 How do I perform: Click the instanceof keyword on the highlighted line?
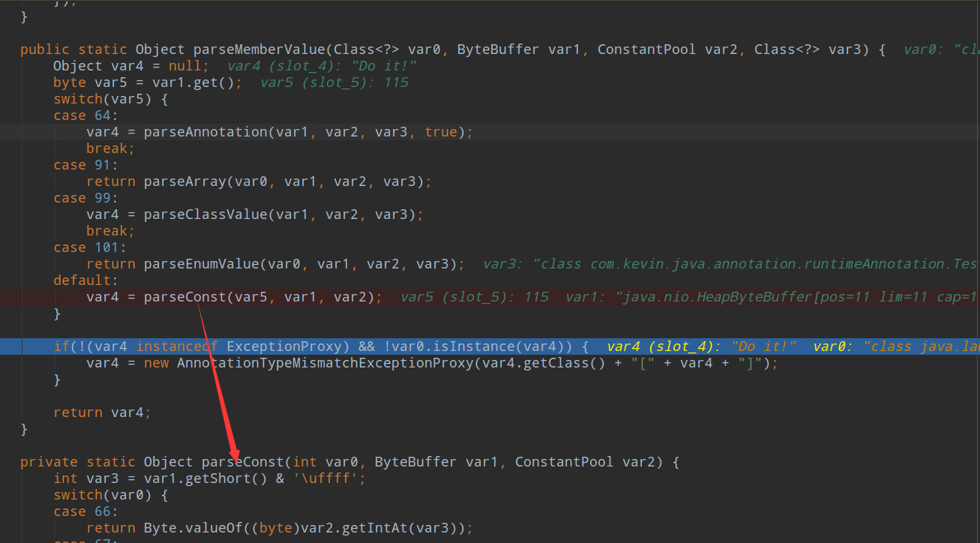click(177, 346)
